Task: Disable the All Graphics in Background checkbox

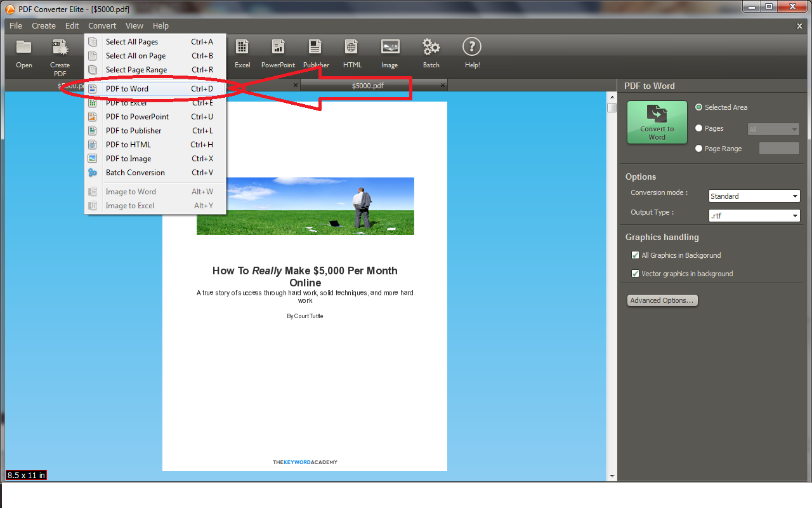Action: coord(635,255)
